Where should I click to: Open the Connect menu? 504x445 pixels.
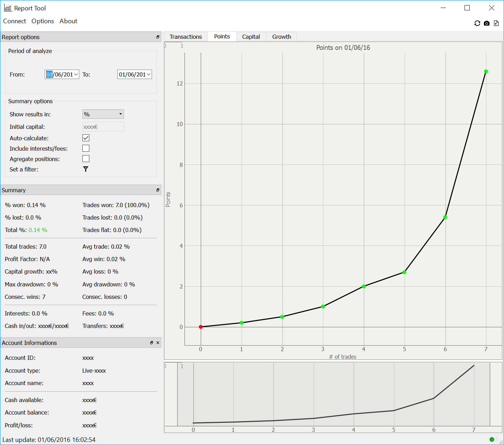15,21
